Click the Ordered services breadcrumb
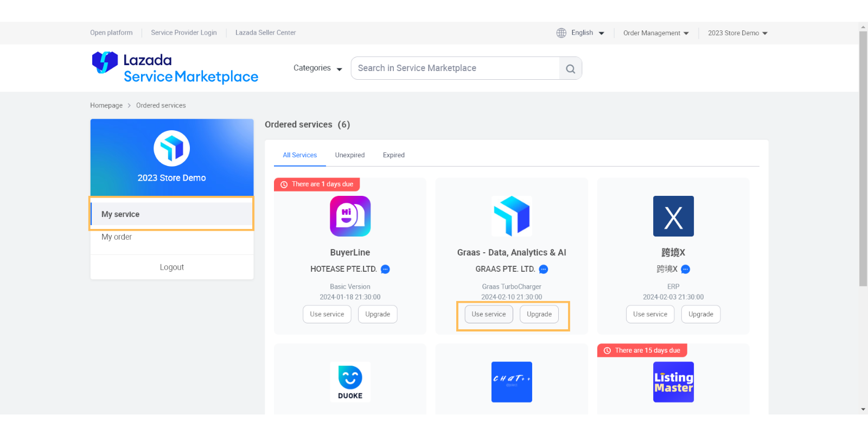The width and height of the screenshot is (868, 434). point(161,105)
